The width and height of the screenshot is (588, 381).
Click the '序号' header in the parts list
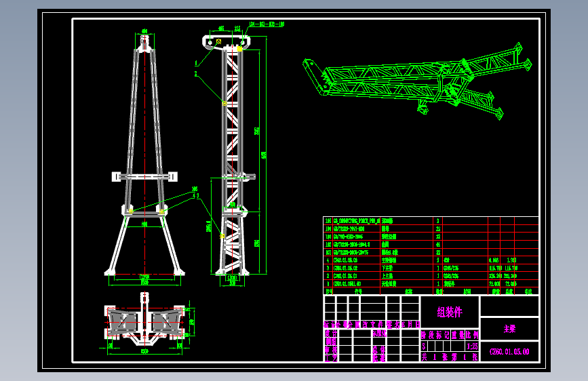328,292
